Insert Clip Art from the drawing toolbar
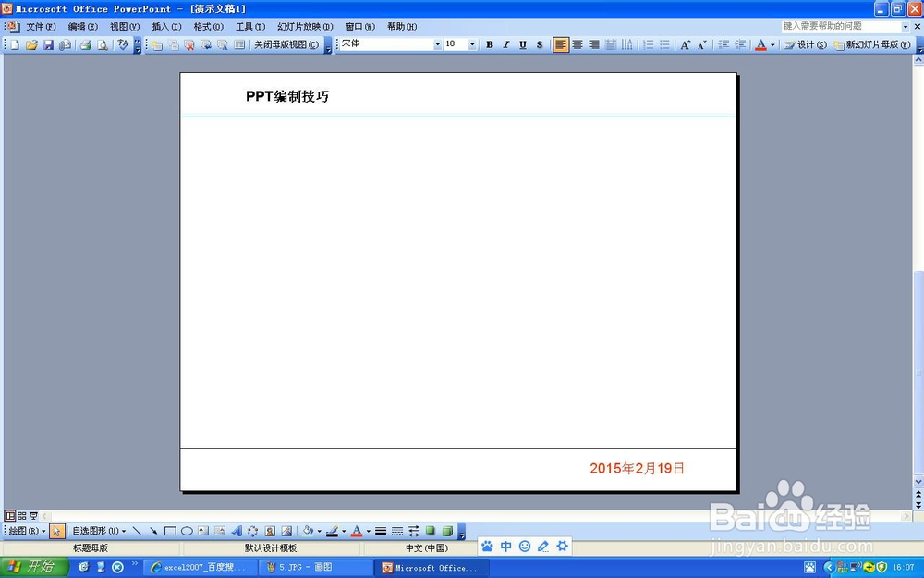The image size is (924, 578). (270, 531)
